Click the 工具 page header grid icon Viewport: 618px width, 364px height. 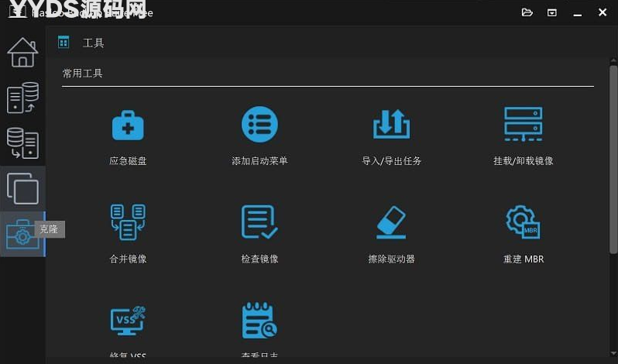(x=64, y=43)
